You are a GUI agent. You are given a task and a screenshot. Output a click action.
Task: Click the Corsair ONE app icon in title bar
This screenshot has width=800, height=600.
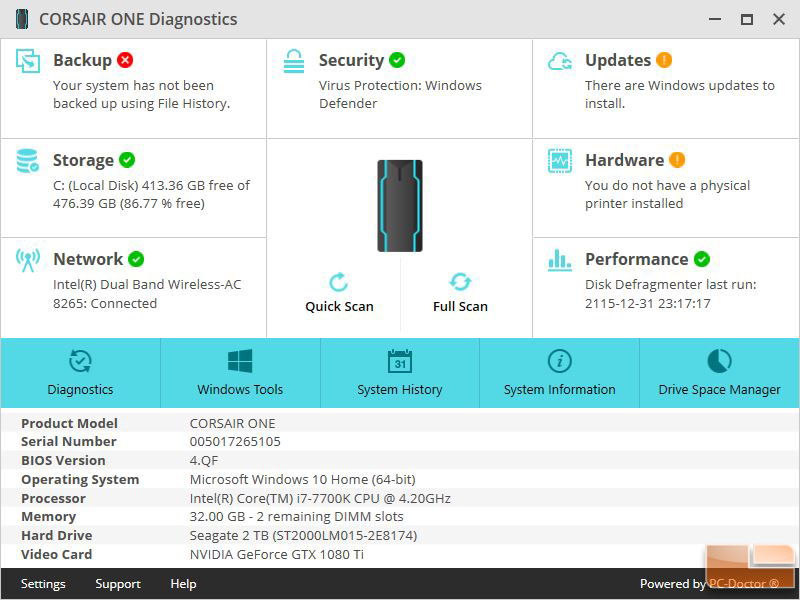tap(22, 19)
